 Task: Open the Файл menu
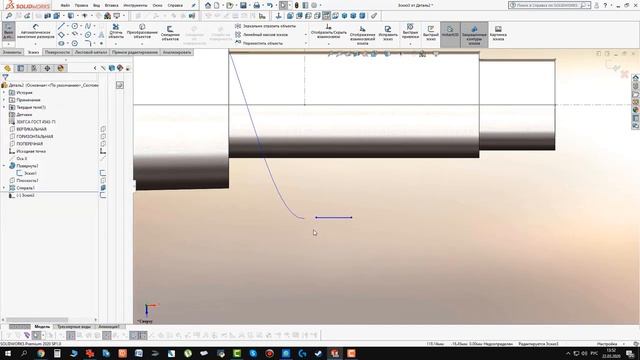65,6
